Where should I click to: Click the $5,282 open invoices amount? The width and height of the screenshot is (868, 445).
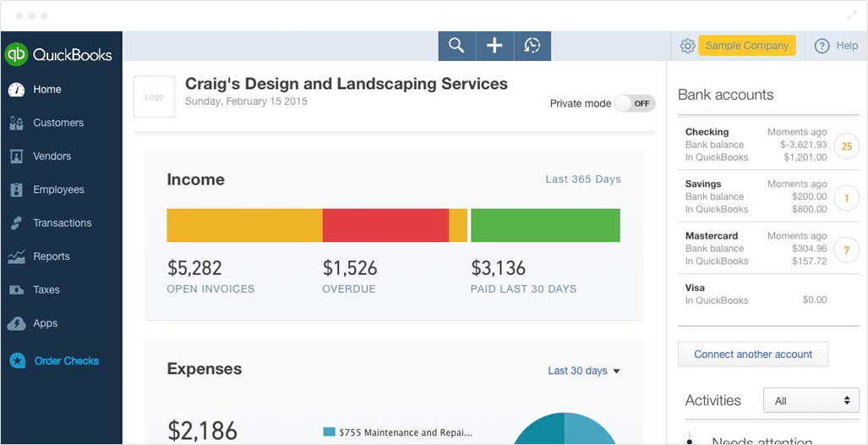(x=194, y=268)
